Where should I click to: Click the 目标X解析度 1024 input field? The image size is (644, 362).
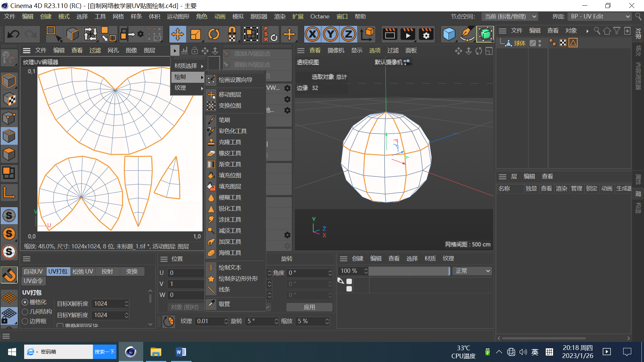tap(107, 304)
